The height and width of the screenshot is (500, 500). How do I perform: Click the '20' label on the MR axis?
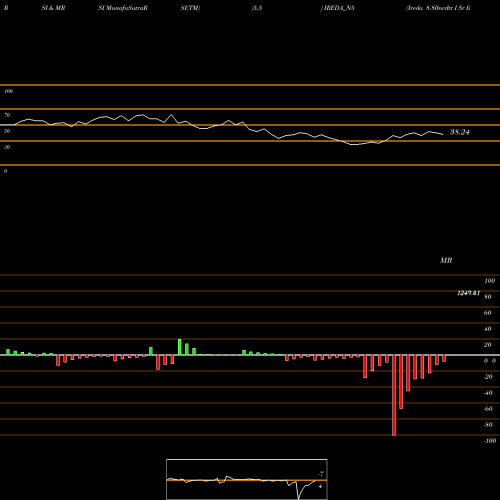coord(488,345)
